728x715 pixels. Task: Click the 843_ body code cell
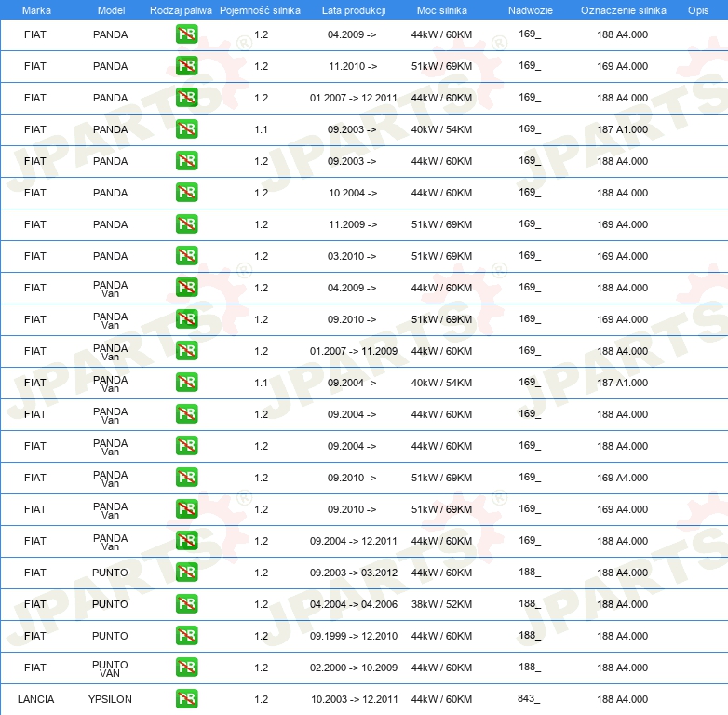[x=529, y=698]
